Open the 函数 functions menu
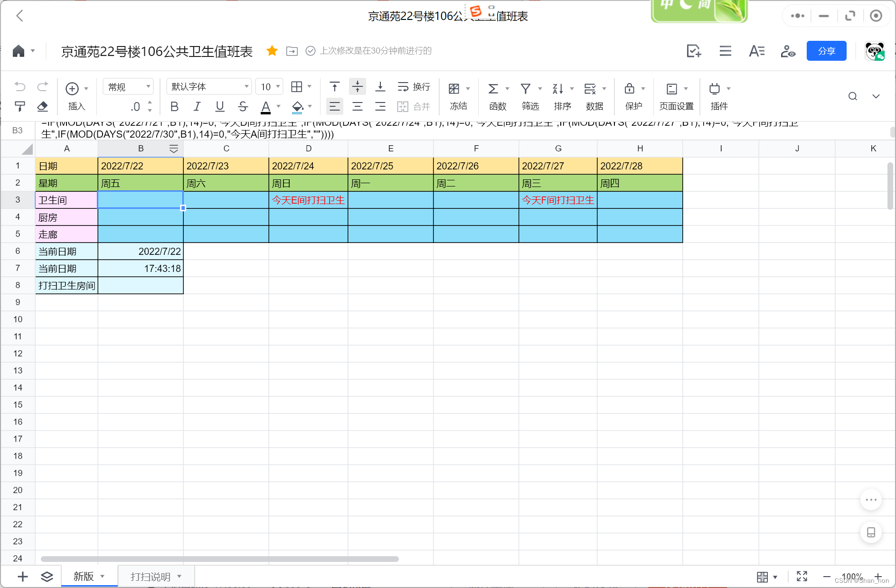Screen dimensions: 896x588 (498, 97)
